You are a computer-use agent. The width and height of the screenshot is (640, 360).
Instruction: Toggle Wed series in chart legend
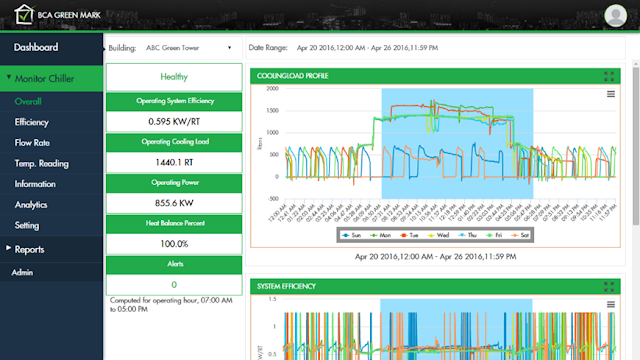[x=438, y=236]
